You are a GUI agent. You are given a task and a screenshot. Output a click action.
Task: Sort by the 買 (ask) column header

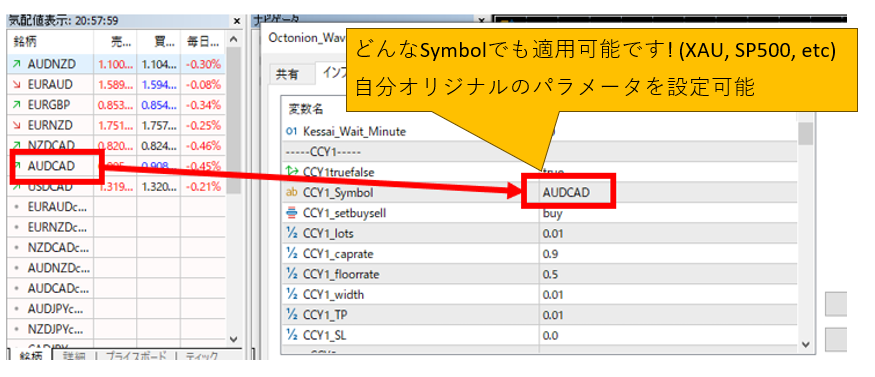[x=158, y=42]
